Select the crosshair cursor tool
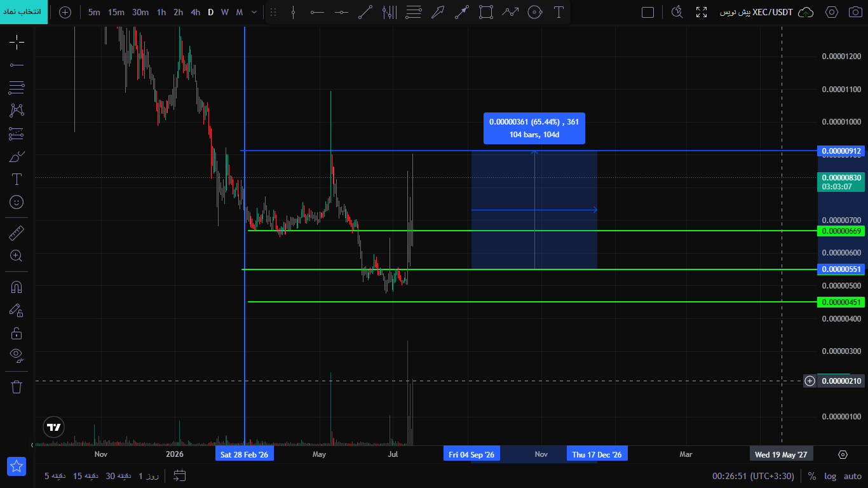 pyautogui.click(x=17, y=43)
